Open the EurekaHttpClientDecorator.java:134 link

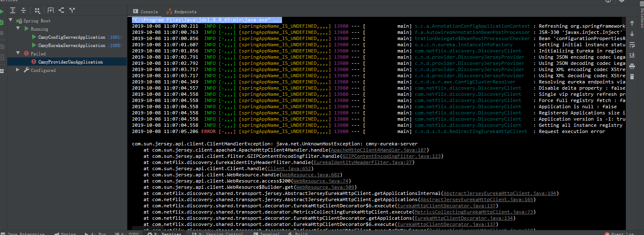[x=464, y=218]
